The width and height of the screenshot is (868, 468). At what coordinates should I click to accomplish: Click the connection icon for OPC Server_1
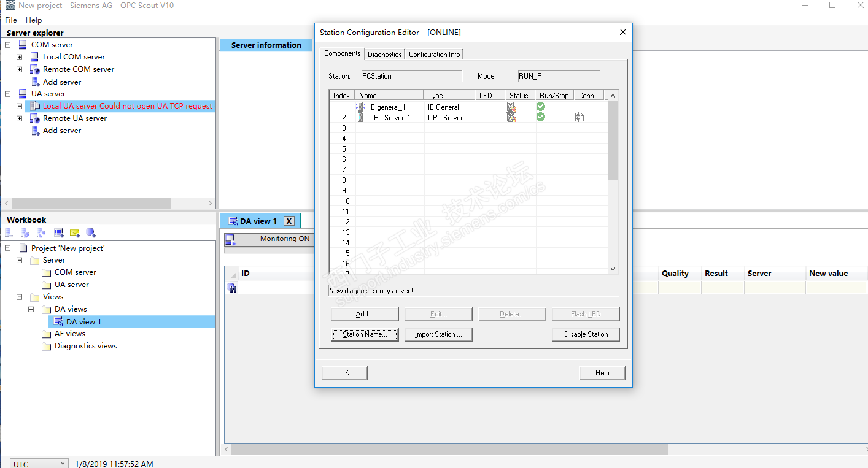[x=579, y=117]
